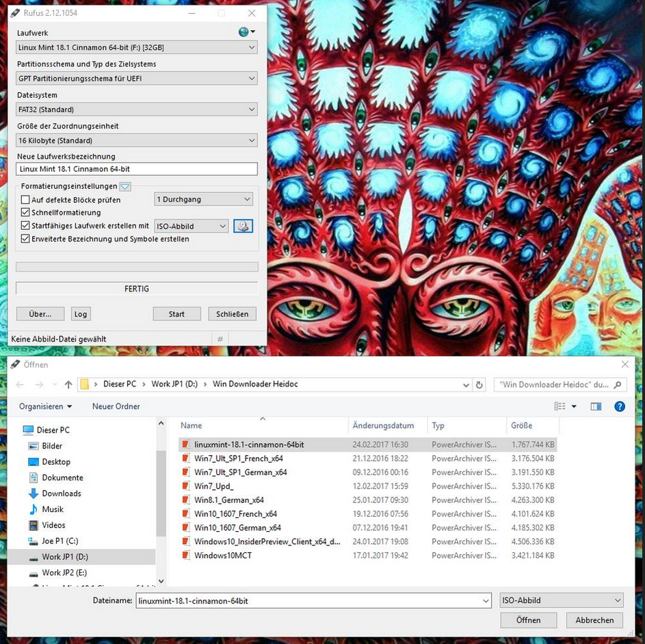645x644 pixels.
Task: Open Desktop in the sidebar
Action: (56, 462)
